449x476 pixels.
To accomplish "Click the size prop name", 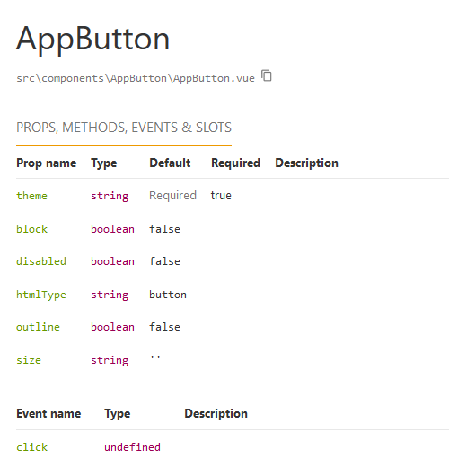I will 29,360.
